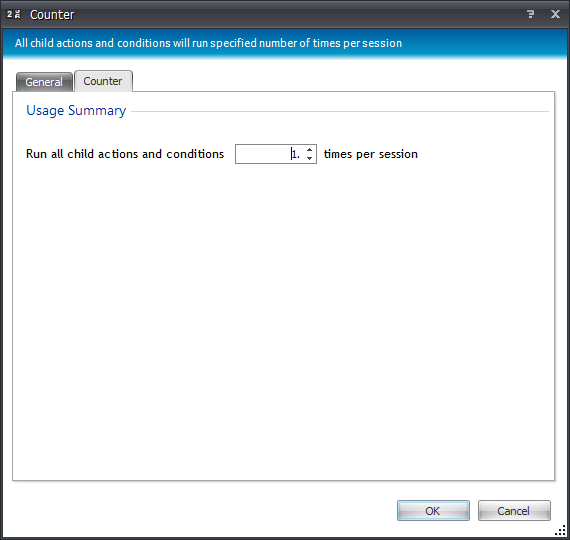Open help with the question mark icon
The width and height of the screenshot is (570, 540).
[x=530, y=14]
